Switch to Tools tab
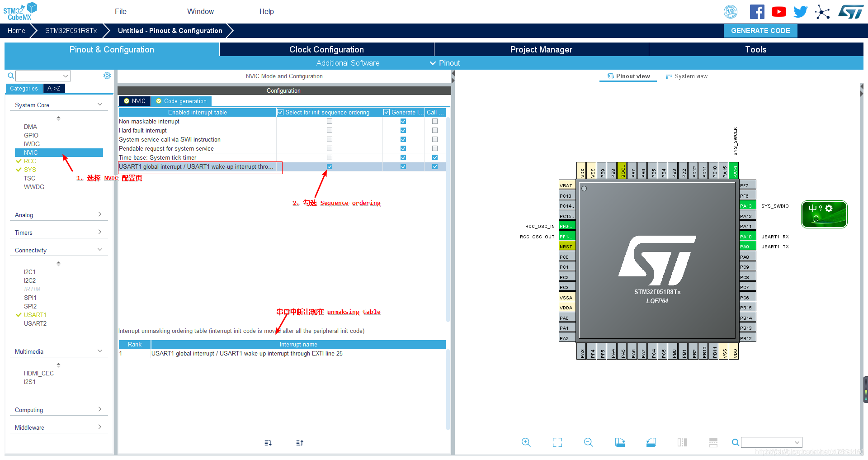 click(755, 49)
